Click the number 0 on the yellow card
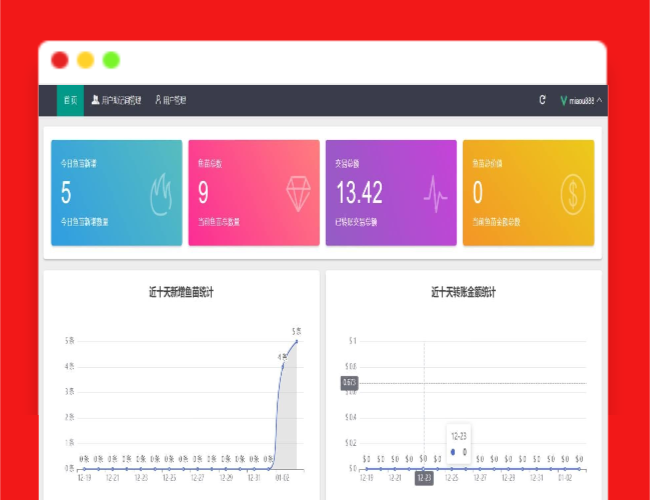 point(478,192)
